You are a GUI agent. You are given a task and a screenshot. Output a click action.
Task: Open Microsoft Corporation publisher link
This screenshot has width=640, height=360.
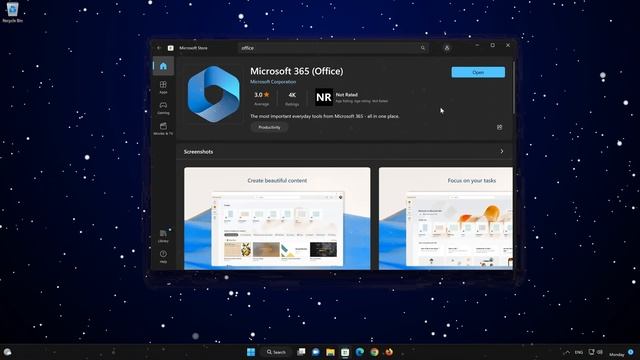[273, 82]
